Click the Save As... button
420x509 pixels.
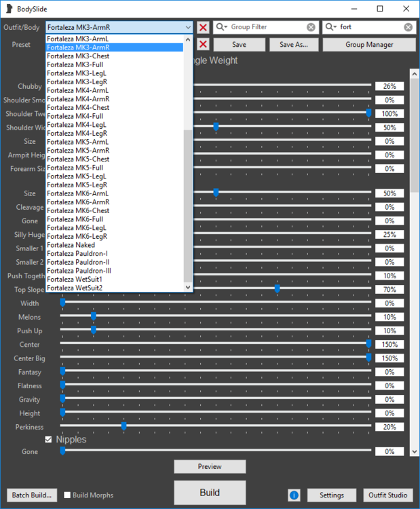tap(294, 45)
